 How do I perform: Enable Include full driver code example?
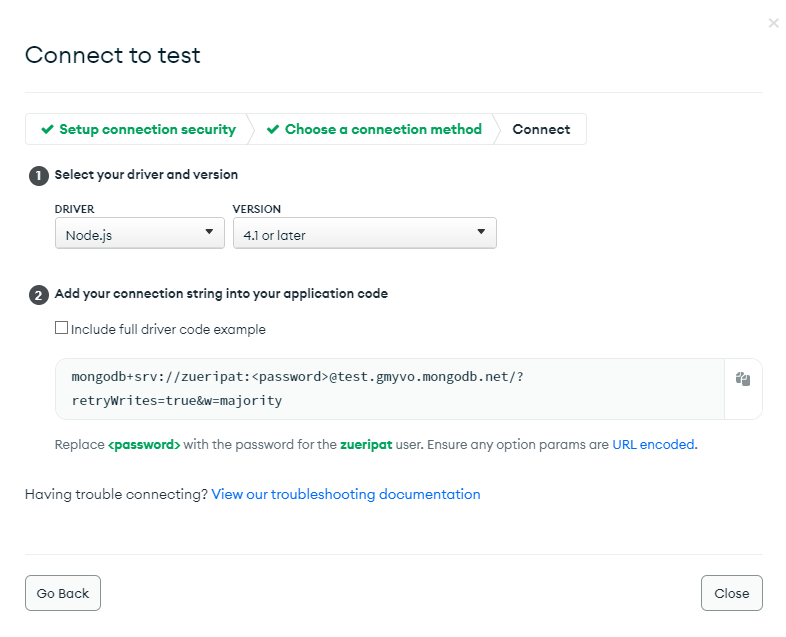pos(62,328)
